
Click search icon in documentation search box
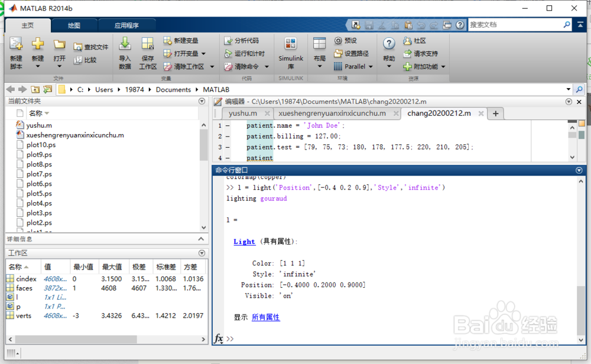[x=567, y=24]
